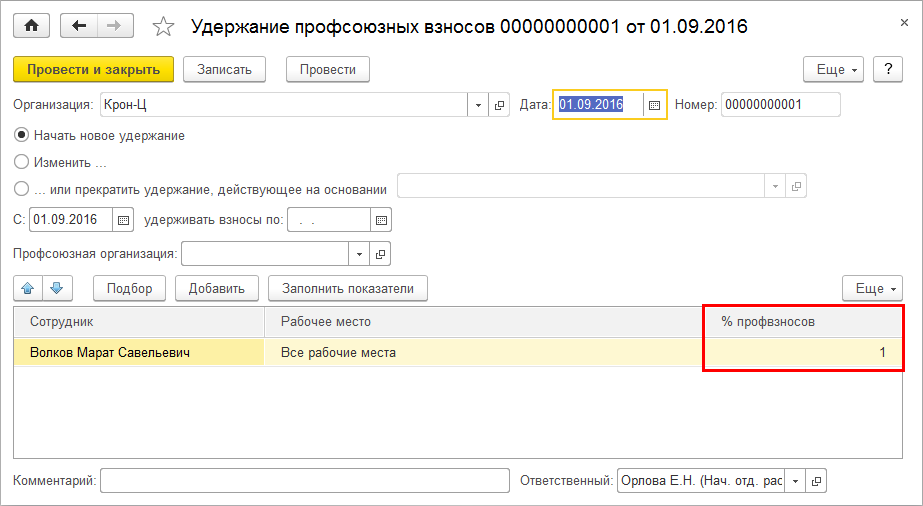Close the document form

click(904, 23)
